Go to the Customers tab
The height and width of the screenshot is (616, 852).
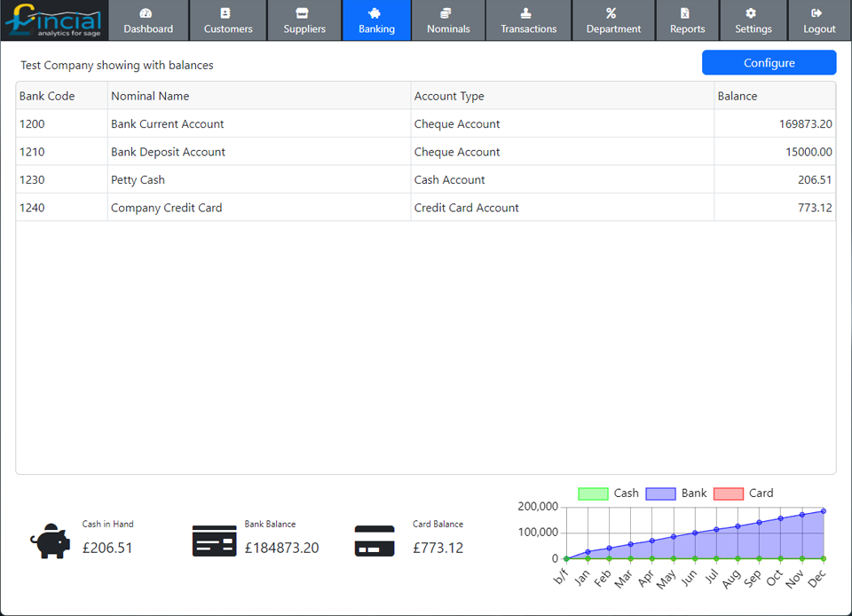[x=228, y=20]
